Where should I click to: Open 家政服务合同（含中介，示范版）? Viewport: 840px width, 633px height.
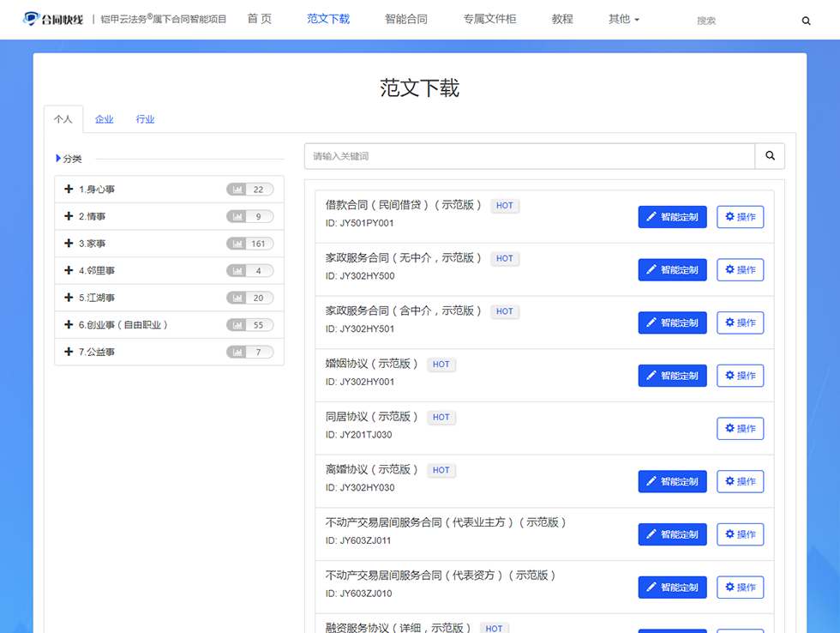click(x=404, y=310)
